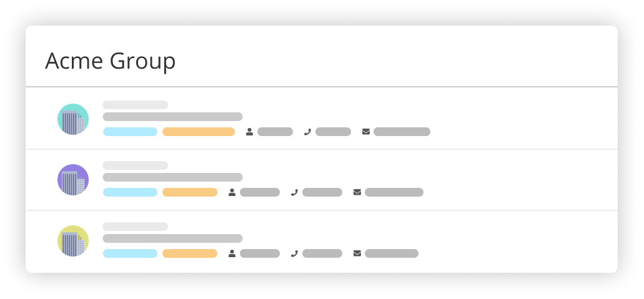Click the teal building avatar in first row
This screenshot has width=644, height=299.
pyautogui.click(x=73, y=119)
